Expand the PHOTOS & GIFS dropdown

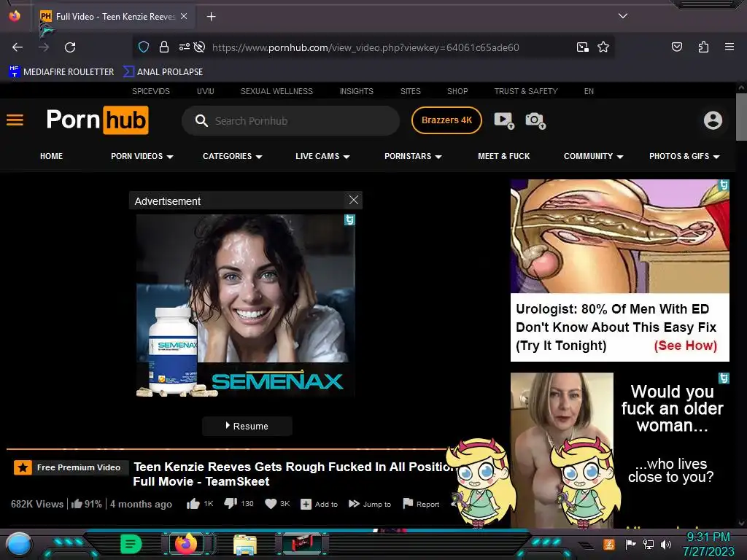pos(684,156)
